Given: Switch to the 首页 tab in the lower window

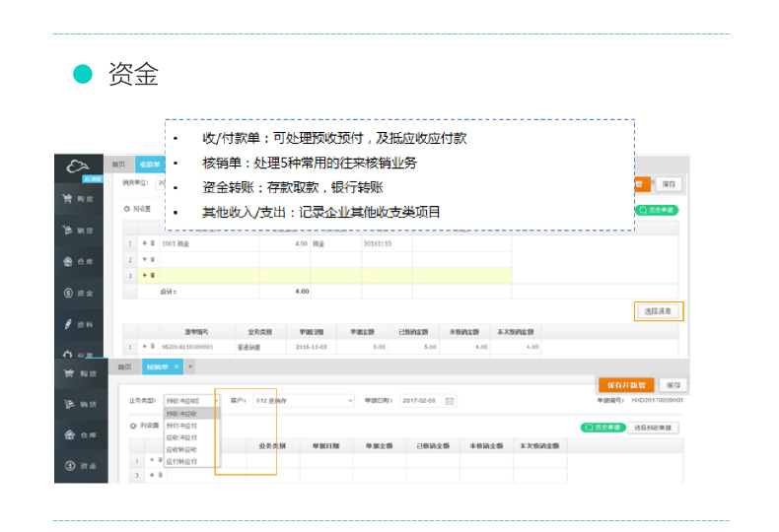Looking at the screenshot, I should coord(123,366).
